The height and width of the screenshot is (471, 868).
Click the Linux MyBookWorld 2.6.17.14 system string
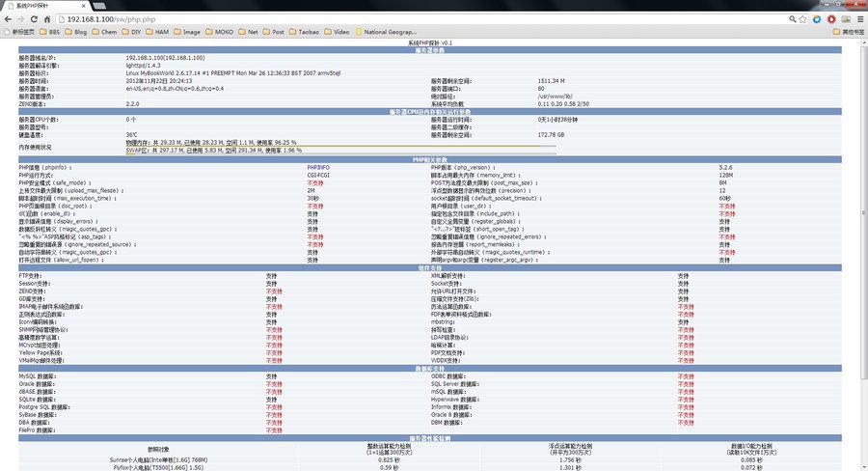coord(233,73)
